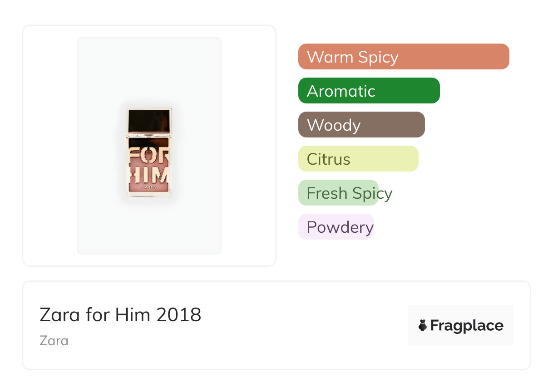Open the Zara brand name subtitle
This screenshot has height=392, width=553.
54,340
